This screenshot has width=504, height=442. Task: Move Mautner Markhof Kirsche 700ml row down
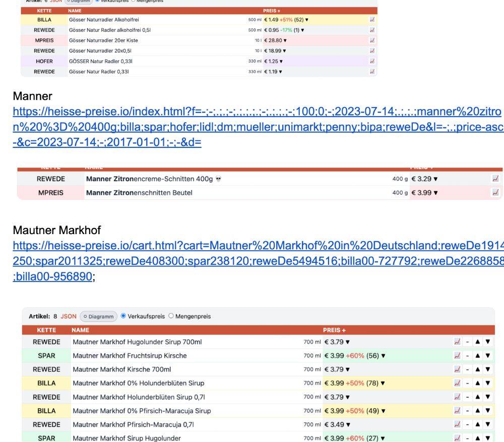(488, 369)
